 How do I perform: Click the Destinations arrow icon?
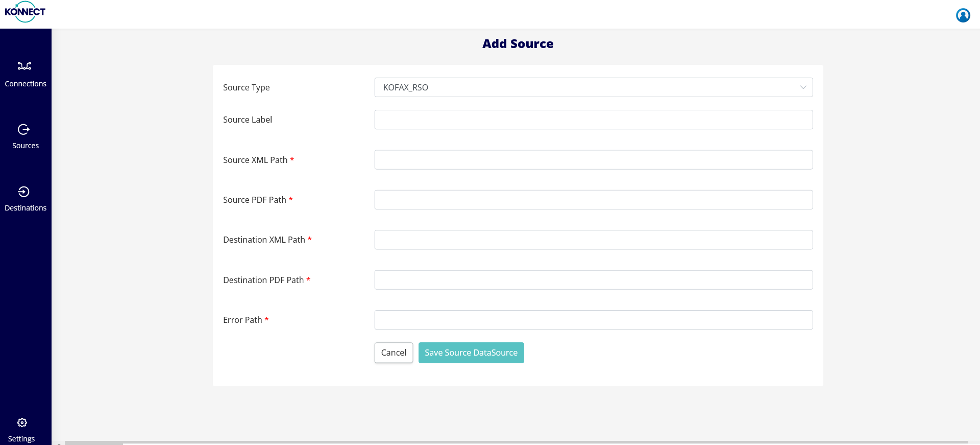pos(23,192)
